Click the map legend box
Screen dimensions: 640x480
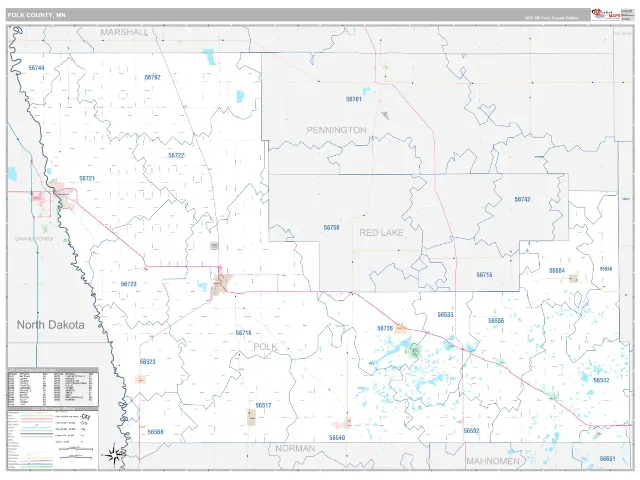point(53,438)
